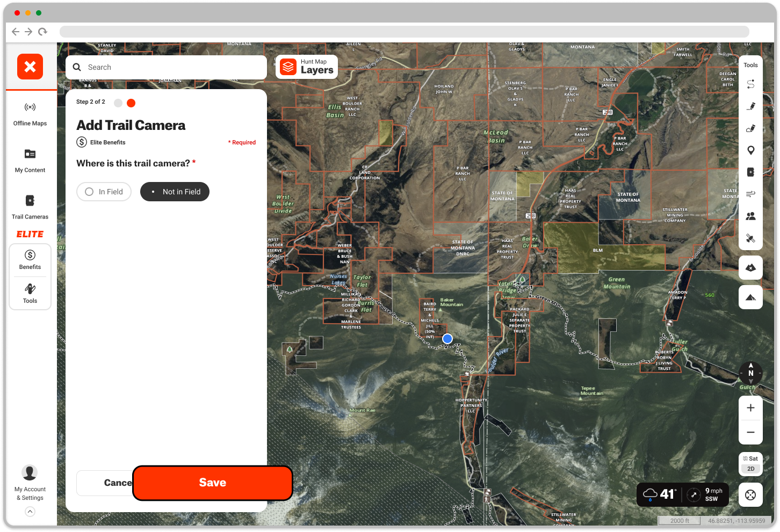The image size is (780, 532).
Task: Click the 'Baker Mountain' map label
Action: click(451, 302)
